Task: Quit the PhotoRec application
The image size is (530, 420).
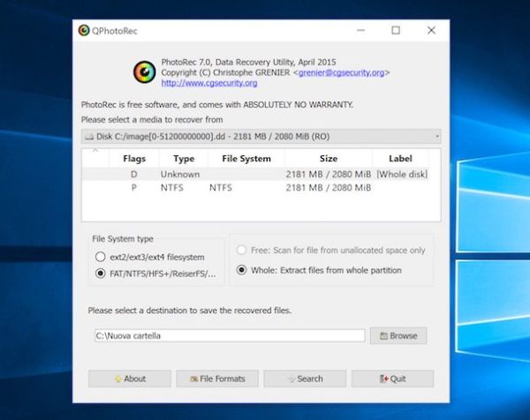Action: coord(392,379)
